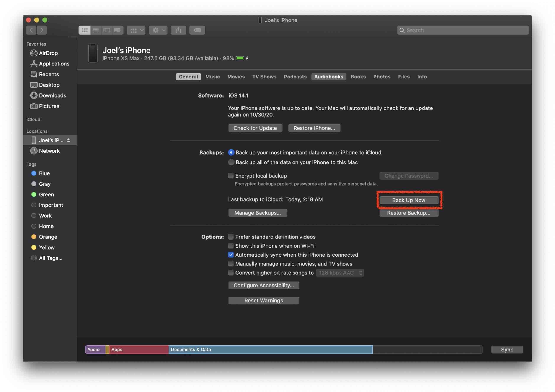555x392 pixels.
Task: Enable Manually manage music, movies, TV shows
Action: point(231,264)
